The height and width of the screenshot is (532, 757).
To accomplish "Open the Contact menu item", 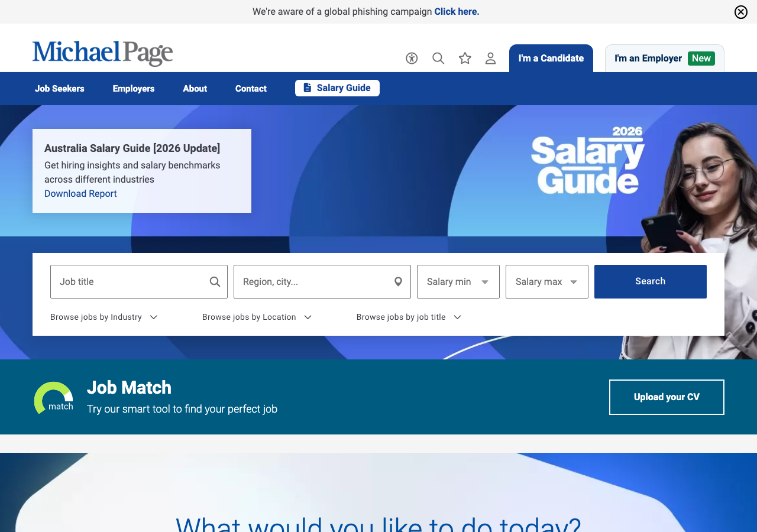I will coord(251,89).
